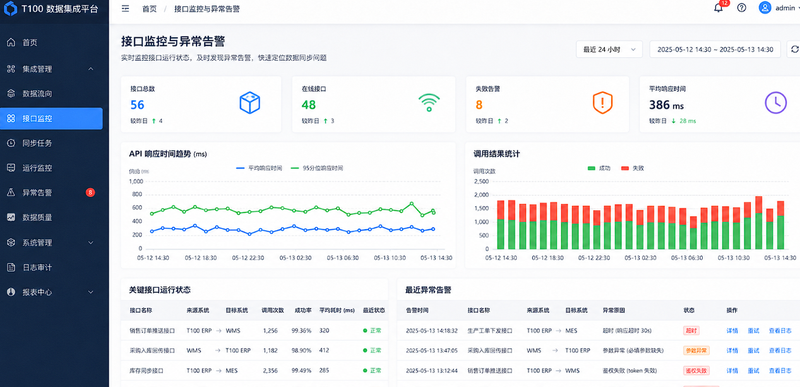The width and height of the screenshot is (800, 387).
Task: Collapse the 集成管理 menu chevron
Action: pos(90,69)
